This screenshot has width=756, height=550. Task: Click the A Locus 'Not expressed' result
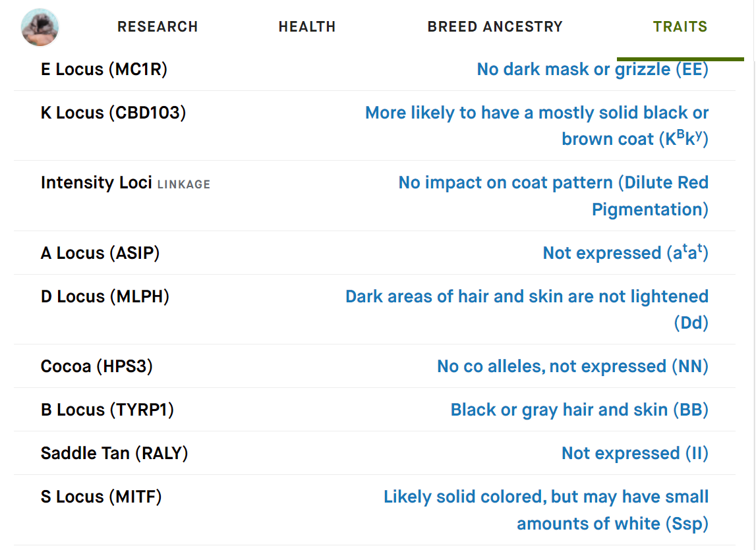coord(625,252)
